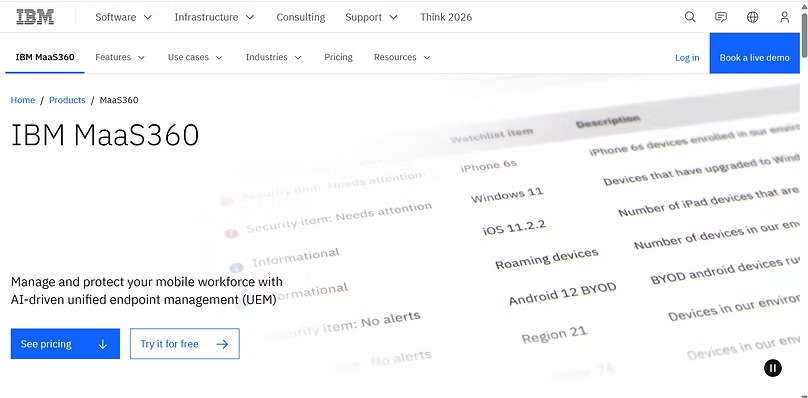808x398 pixels.
Task: Pause the hero animation
Action: [x=772, y=368]
